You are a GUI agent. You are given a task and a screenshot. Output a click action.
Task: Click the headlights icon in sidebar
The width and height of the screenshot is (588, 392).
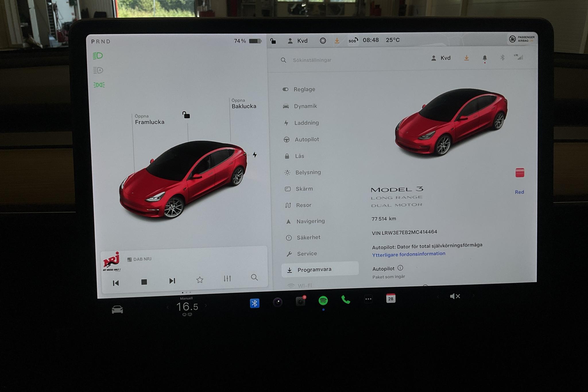(x=98, y=56)
